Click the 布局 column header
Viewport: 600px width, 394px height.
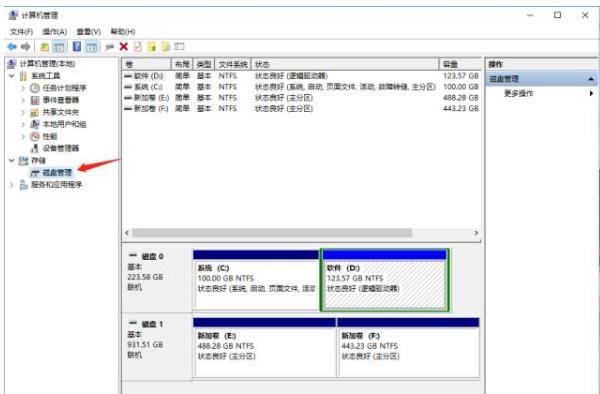[183, 64]
